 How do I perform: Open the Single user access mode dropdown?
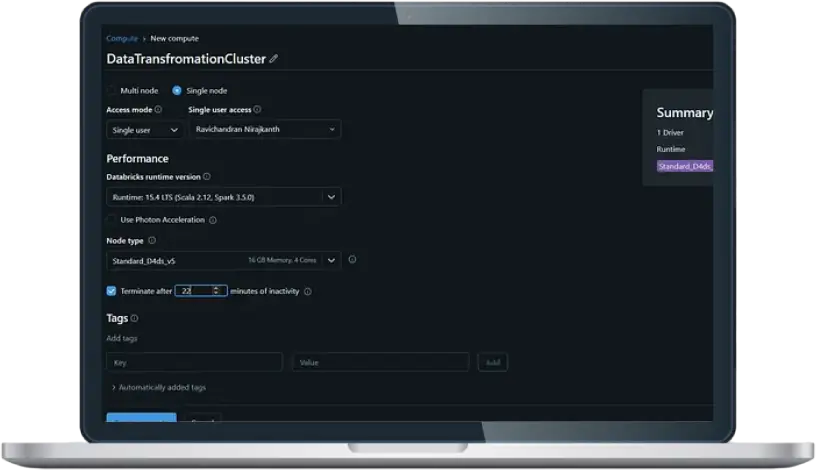pyautogui.click(x=144, y=130)
